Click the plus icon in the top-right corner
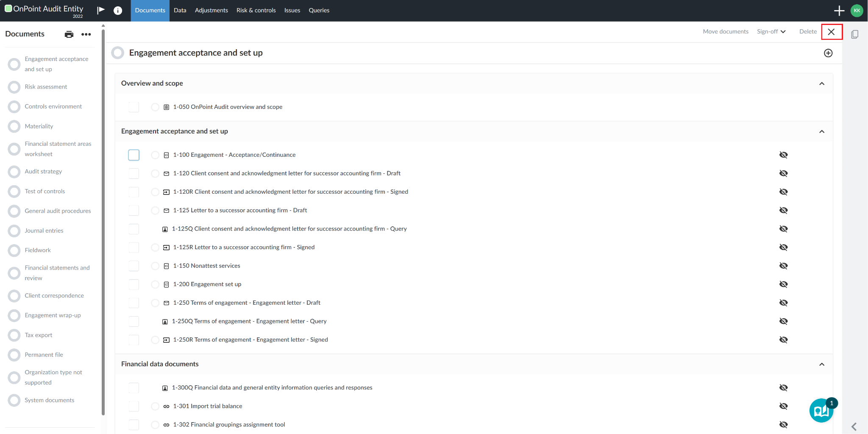The image size is (868, 434). [840, 10]
